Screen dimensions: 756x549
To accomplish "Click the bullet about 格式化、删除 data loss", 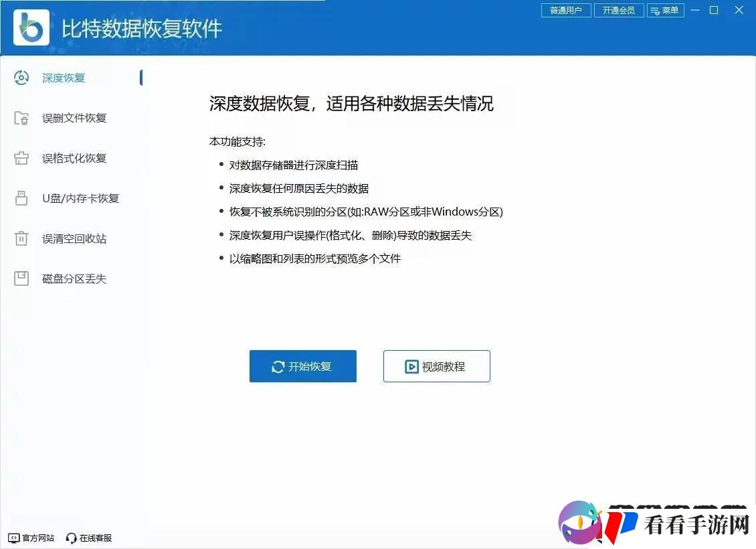I will [x=351, y=235].
